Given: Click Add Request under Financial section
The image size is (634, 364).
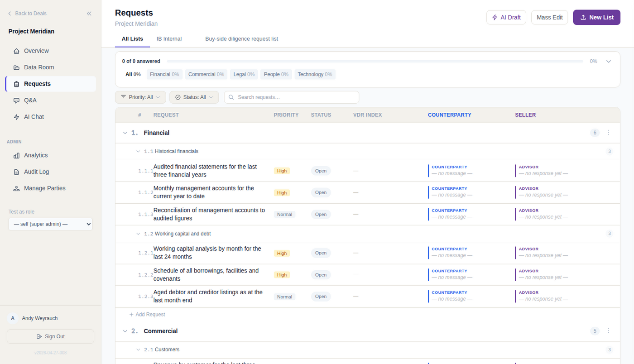Looking at the screenshot, I should 147,315.
